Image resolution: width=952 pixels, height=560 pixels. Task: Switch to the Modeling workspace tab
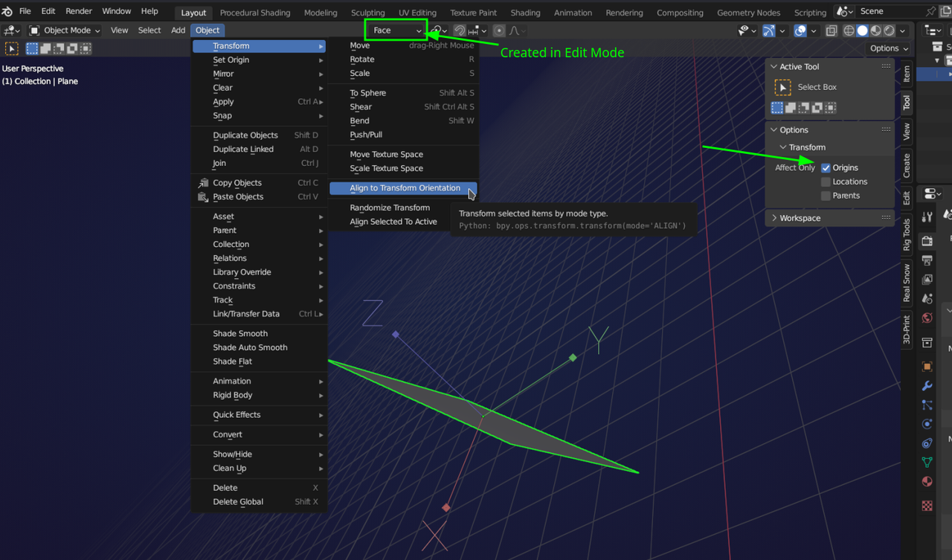(321, 13)
